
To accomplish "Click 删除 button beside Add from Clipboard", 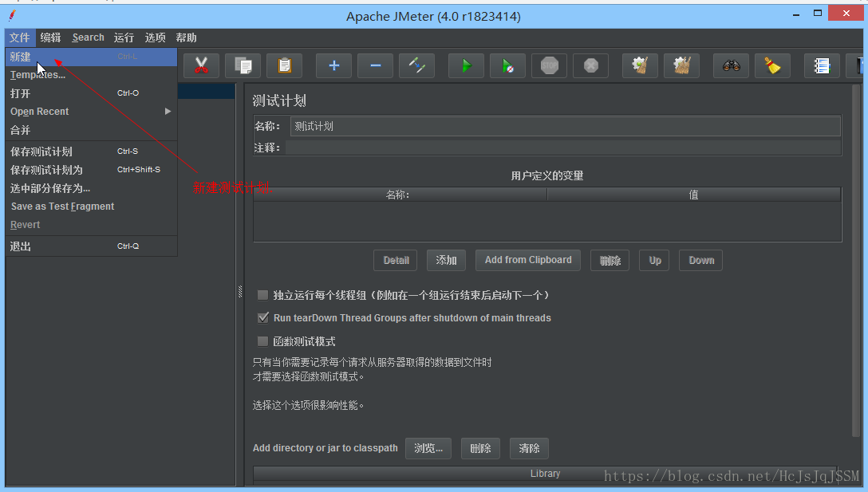I will 610,260.
